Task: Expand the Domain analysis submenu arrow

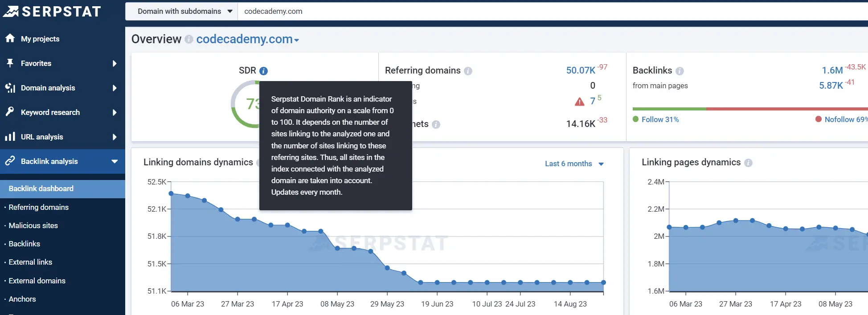Action: pos(115,88)
